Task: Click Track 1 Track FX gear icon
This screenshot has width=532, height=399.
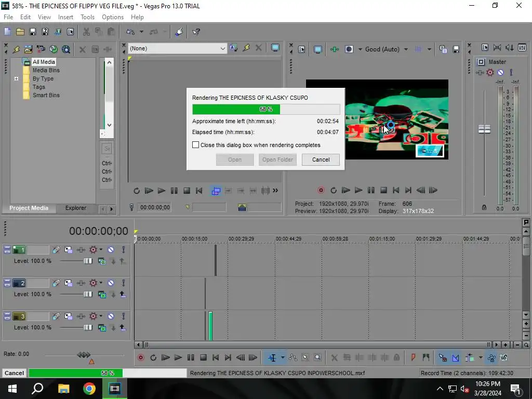Action: (x=93, y=250)
